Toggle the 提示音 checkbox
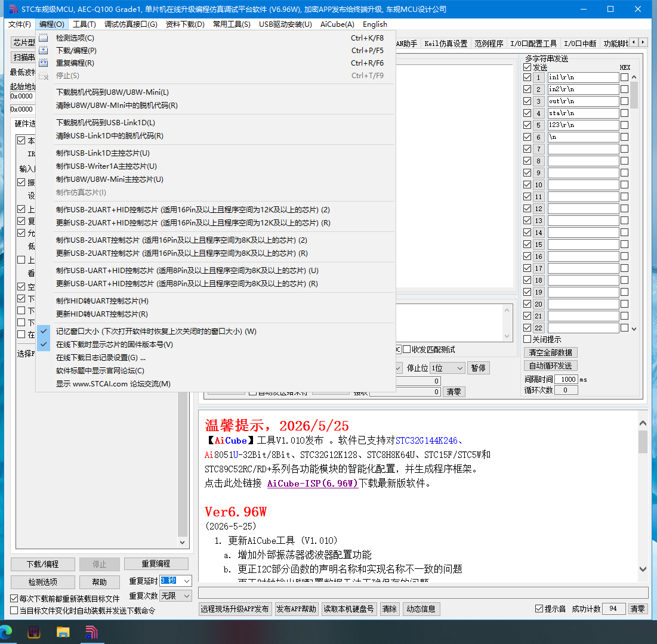This screenshot has height=644, width=657. [539, 608]
